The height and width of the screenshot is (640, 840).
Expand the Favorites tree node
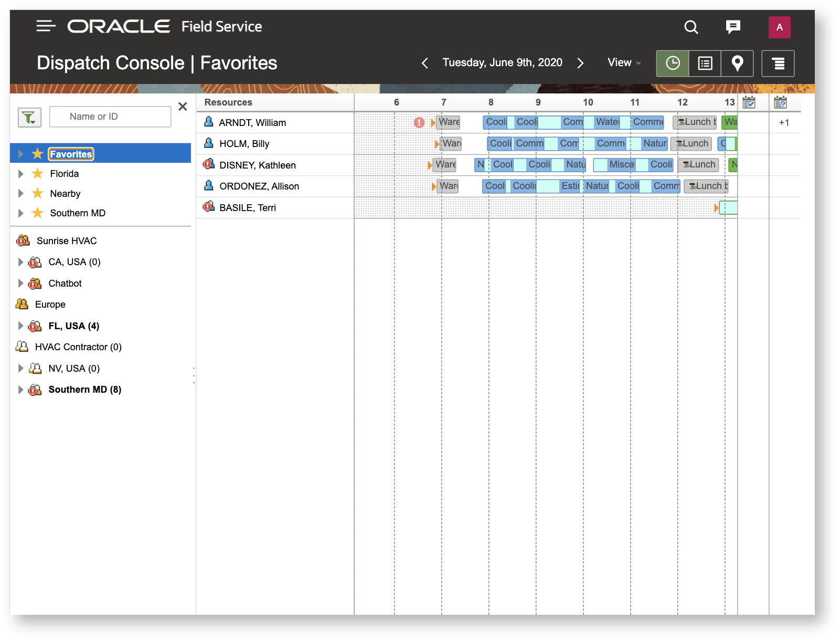[x=21, y=154]
